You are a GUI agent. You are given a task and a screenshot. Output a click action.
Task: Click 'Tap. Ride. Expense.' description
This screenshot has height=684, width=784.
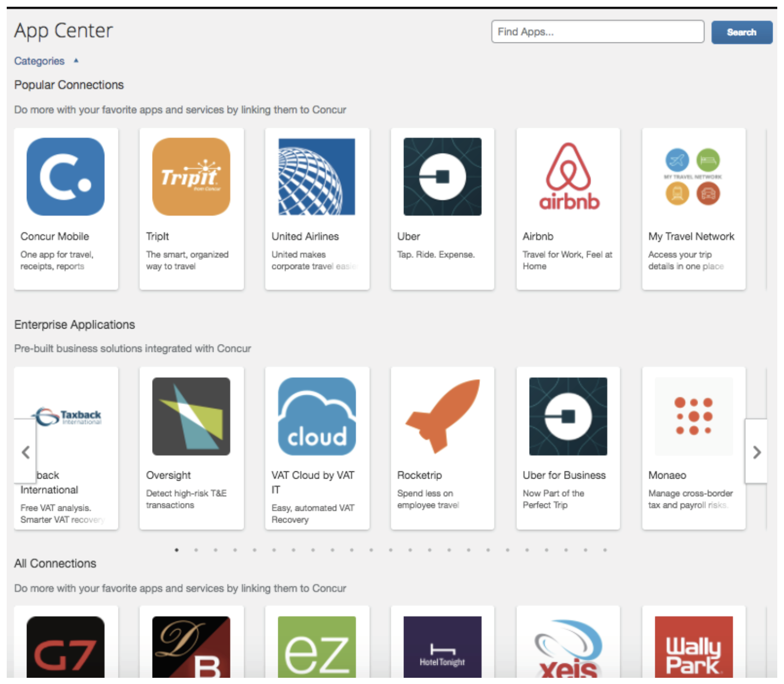[x=436, y=255]
